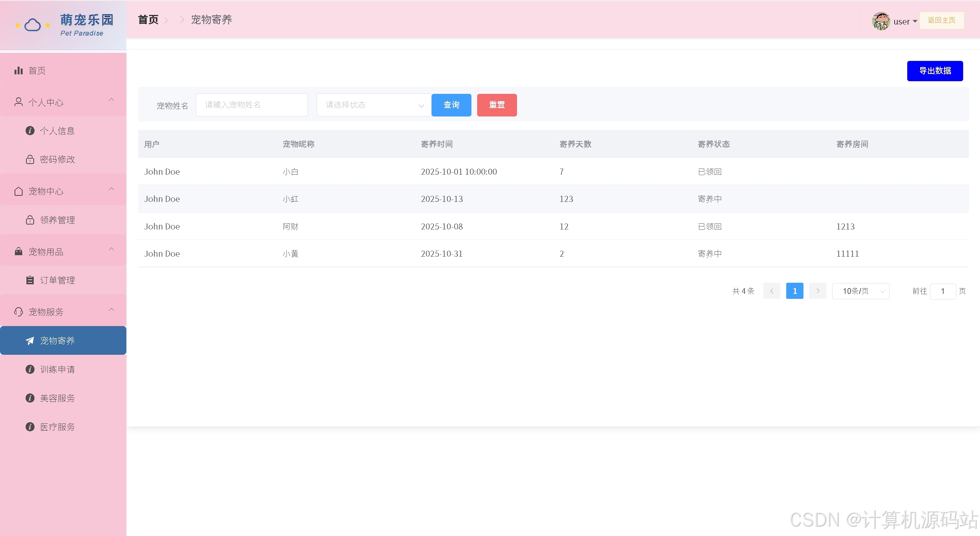The image size is (980, 536).
Task: Click the person icon beside 个人中心
Action: coord(18,102)
